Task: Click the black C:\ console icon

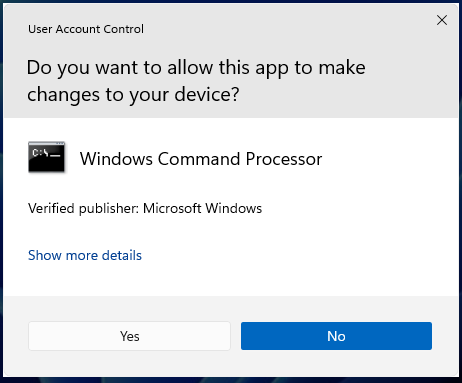Action: tap(46, 157)
